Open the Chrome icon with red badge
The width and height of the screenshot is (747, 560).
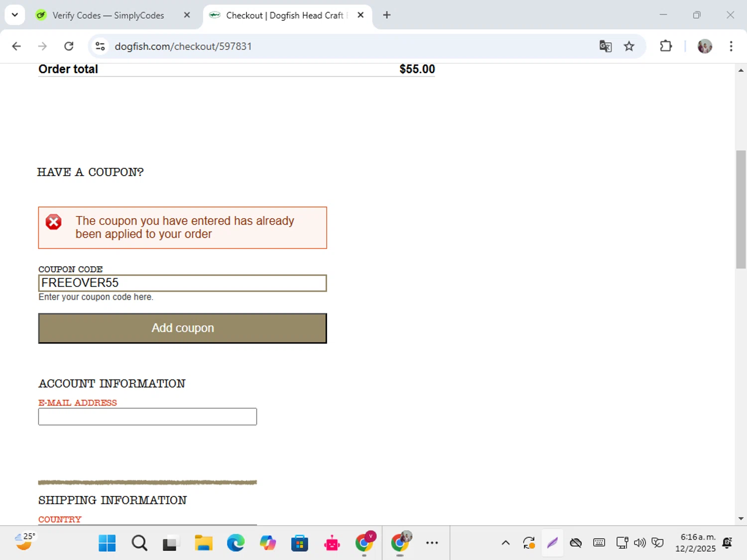point(365,542)
